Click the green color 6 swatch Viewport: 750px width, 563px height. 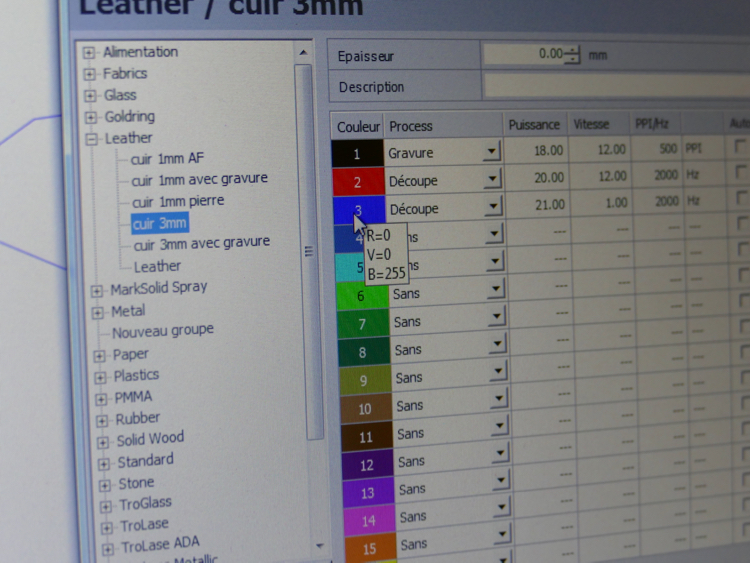(x=362, y=296)
